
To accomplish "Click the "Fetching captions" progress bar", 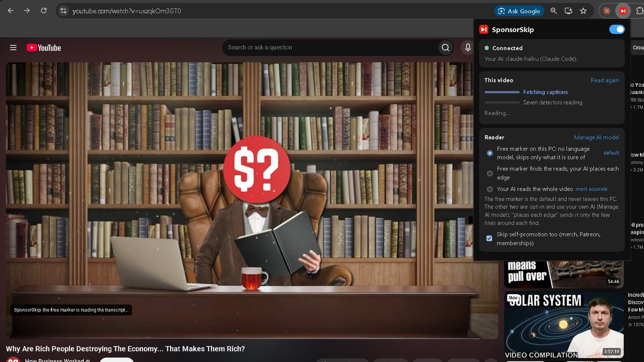I will coord(502,92).
